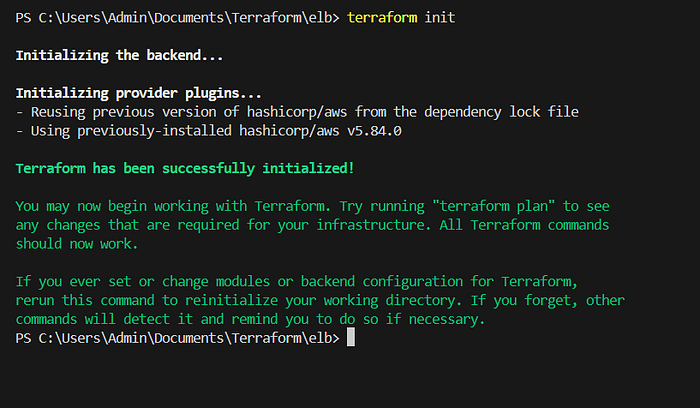Click the blinking cursor block at the bottom prompt
Screen dimensions: 700x408
pos(351,337)
